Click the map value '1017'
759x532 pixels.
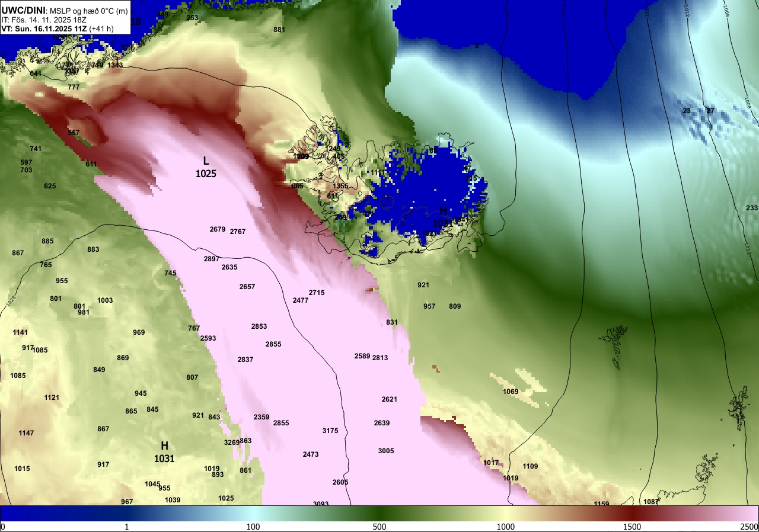[491, 463]
